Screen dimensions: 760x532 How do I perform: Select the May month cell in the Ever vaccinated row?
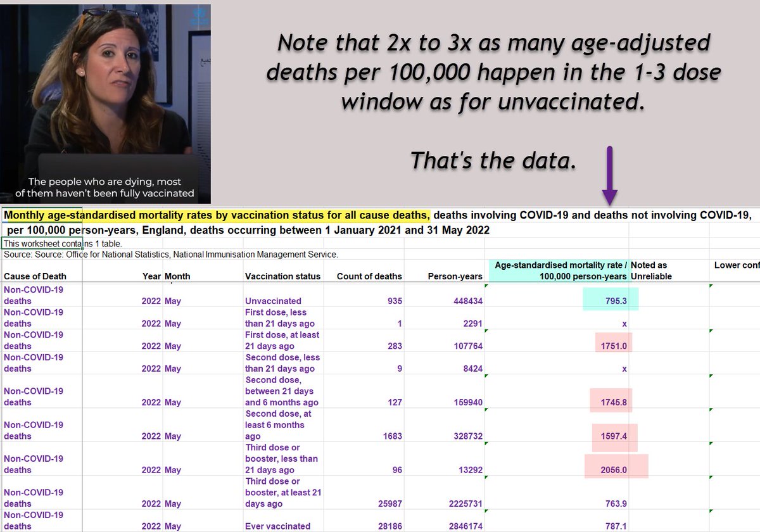pos(173,526)
